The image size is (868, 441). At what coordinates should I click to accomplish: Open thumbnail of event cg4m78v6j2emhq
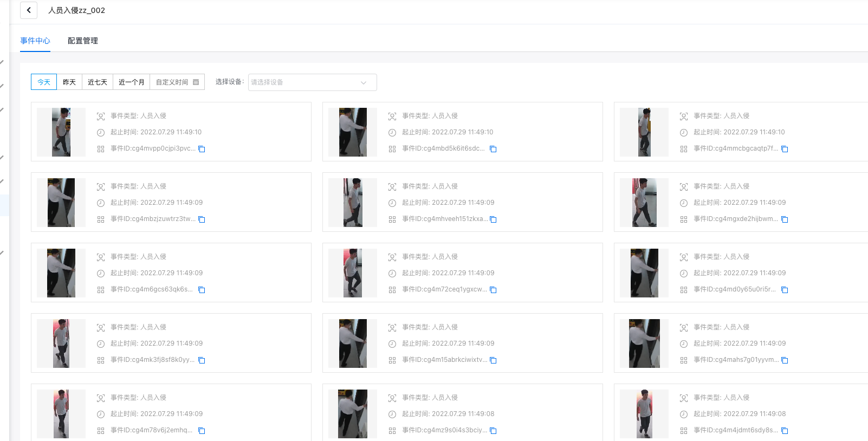(x=61, y=414)
